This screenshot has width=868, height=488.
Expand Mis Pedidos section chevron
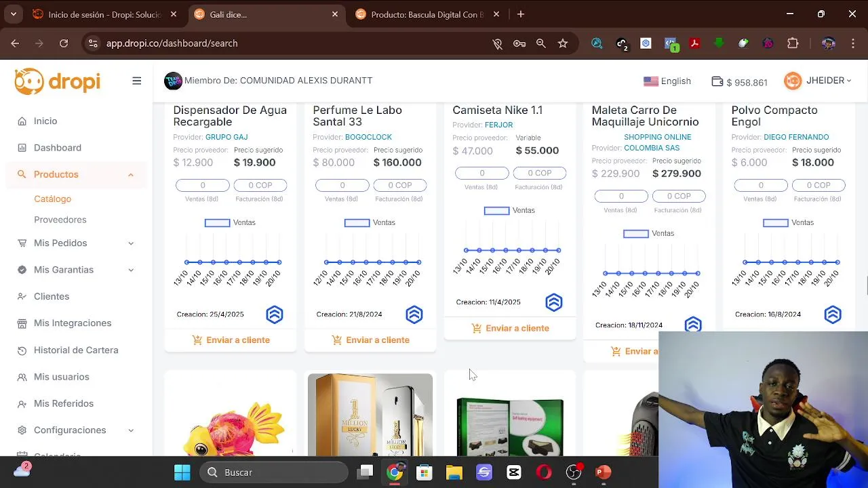click(x=131, y=243)
